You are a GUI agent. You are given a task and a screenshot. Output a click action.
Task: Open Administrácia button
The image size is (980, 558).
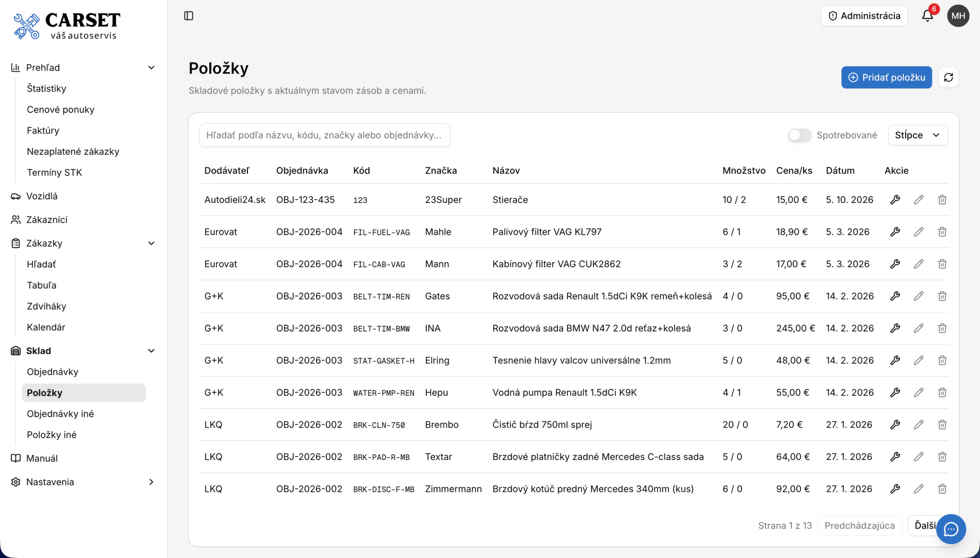click(864, 16)
